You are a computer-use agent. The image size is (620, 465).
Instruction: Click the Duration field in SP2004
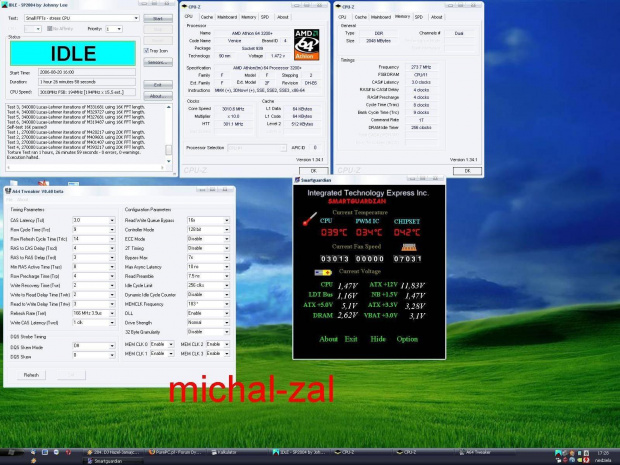87,82
